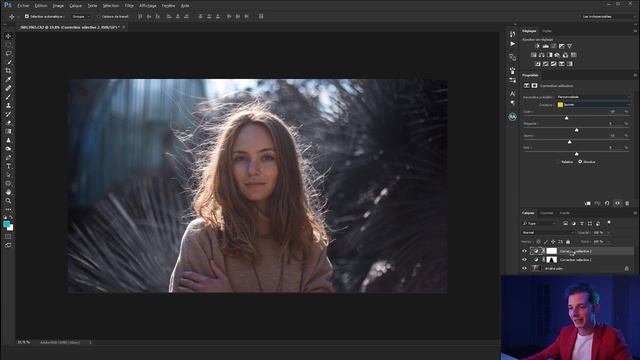The image size is (640, 360).
Task: Toggle the Sélection automatique checkbox
Action: (27, 16)
